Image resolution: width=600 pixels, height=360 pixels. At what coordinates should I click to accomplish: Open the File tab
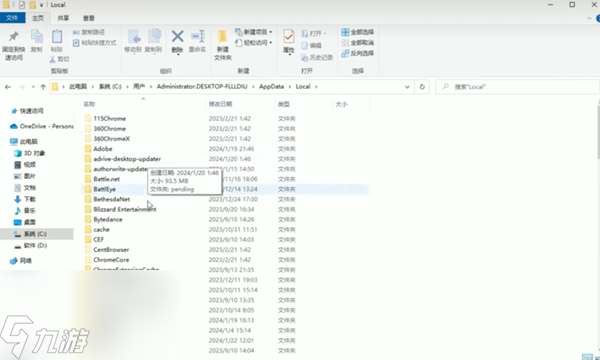point(12,18)
